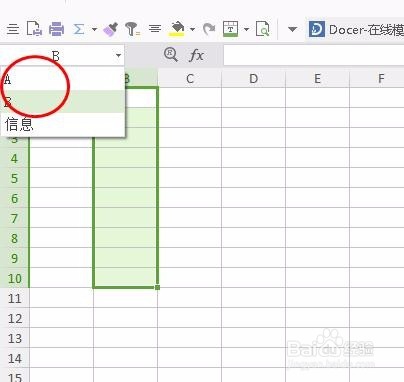Click the magnifier icon beside fx
The width and height of the screenshot is (404, 382).
click(171, 55)
